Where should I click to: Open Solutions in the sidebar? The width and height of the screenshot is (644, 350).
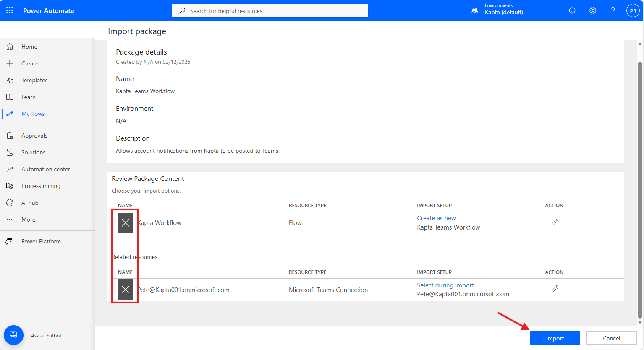(33, 152)
